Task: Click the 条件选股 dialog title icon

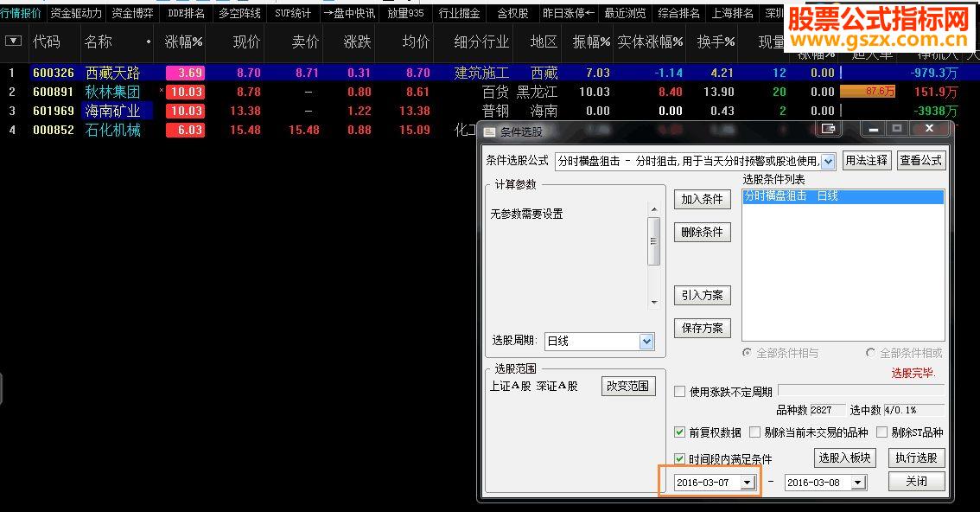Action: (x=489, y=132)
